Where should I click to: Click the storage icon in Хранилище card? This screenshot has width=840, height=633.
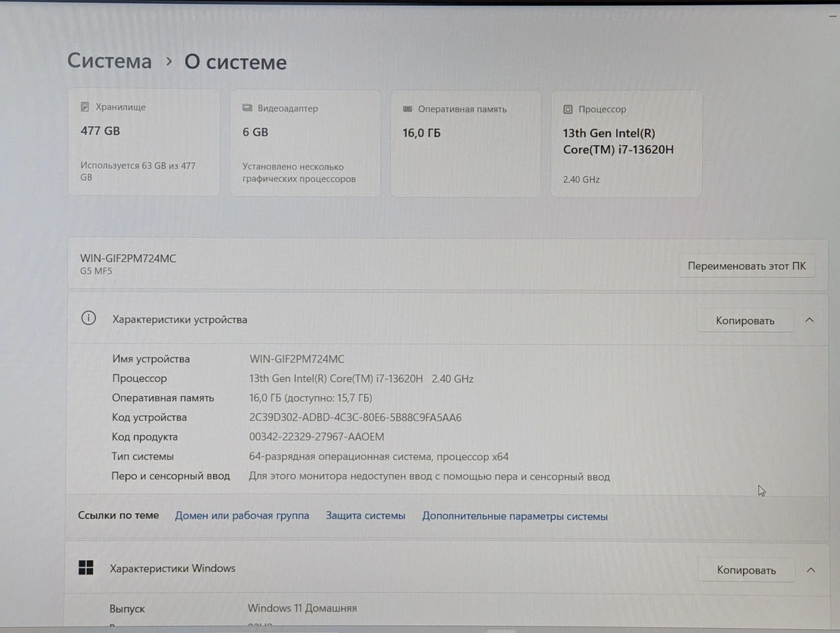85,106
